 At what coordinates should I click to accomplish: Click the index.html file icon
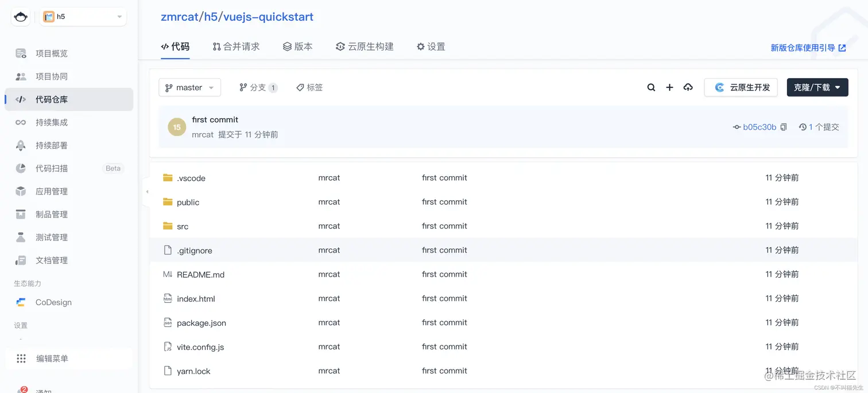168,298
